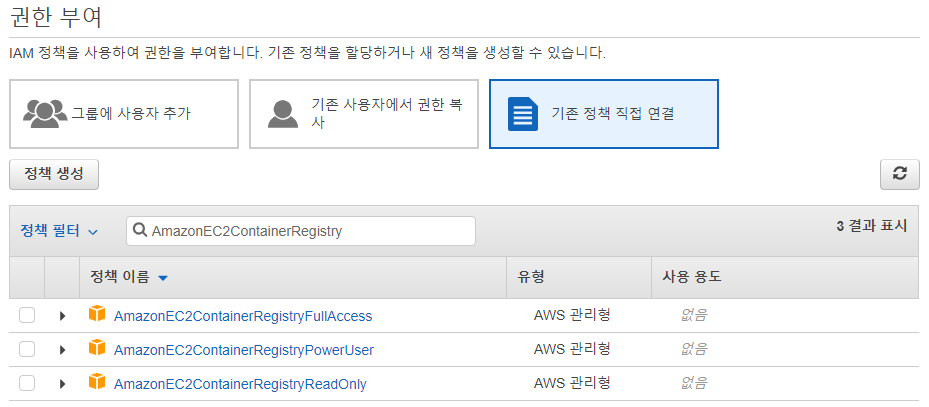929x407 pixels.
Task: Click the single user icon on copy permissions card
Action: pos(283,114)
